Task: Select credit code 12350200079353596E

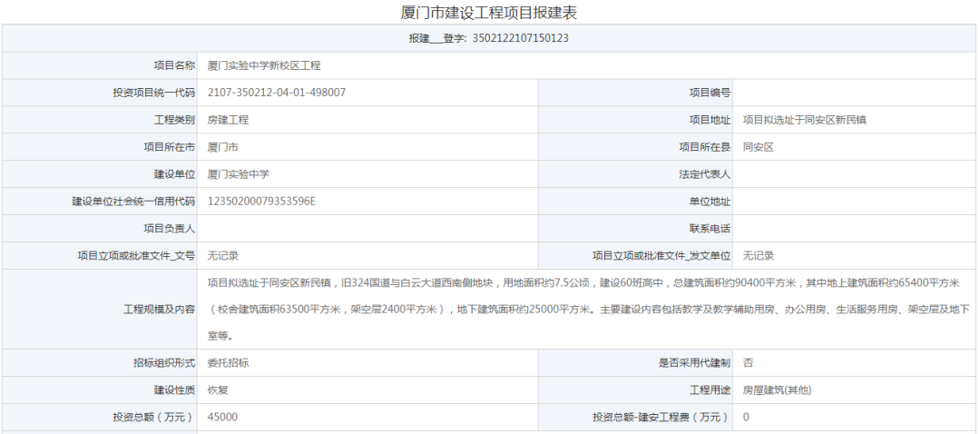Action: 261,202
